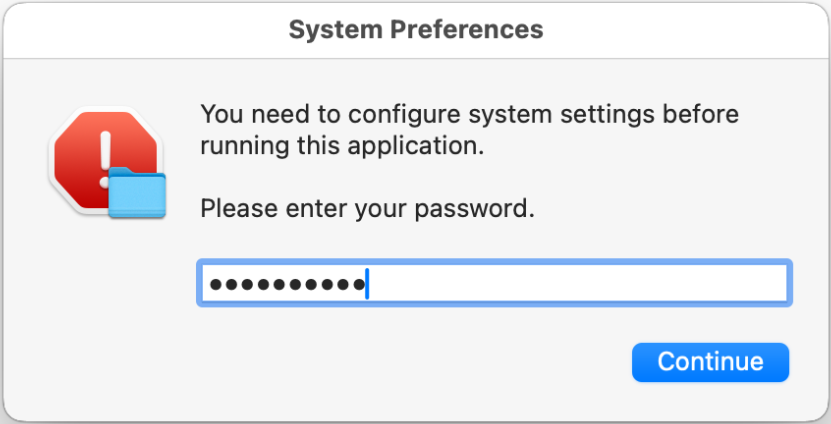Click the "You need to configure" message line
The height and width of the screenshot is (424, 831).
[469, 114]
